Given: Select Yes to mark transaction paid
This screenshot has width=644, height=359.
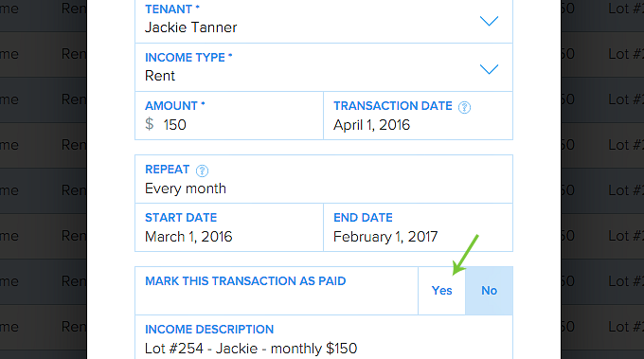Looking at the screenshot, I should pos(441,291).
